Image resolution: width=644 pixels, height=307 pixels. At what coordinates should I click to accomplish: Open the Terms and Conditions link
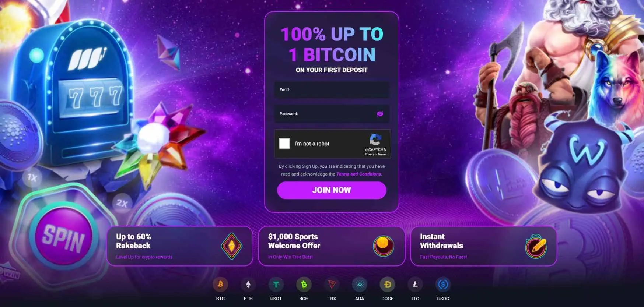pyautogui.click(x=359, y=174)
